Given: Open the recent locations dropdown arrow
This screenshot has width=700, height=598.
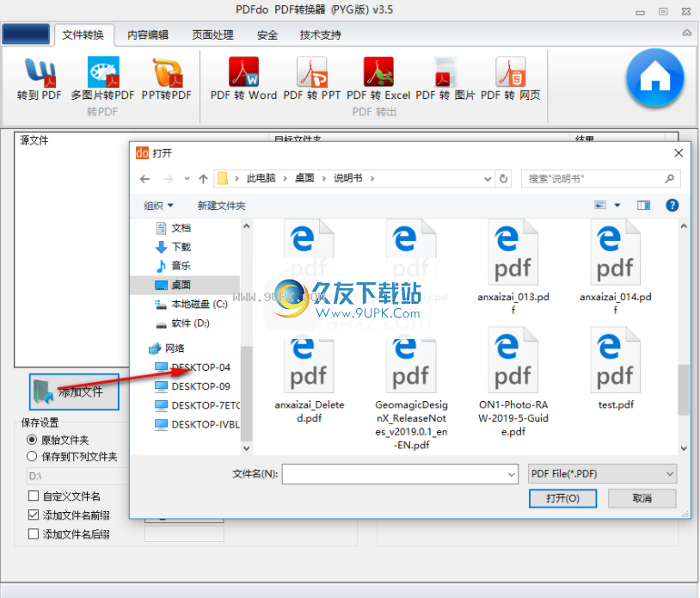Looking at the screenshot, I should click(187, 179).
